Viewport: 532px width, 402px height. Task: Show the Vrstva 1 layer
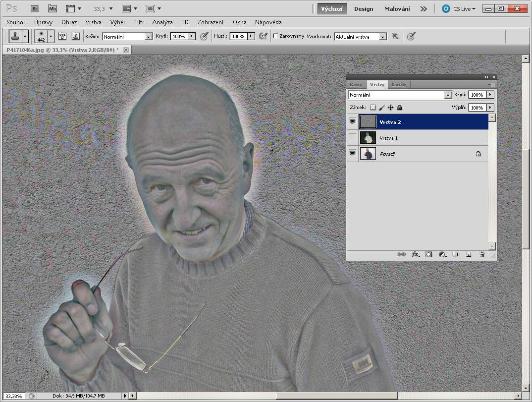(352, 138)
